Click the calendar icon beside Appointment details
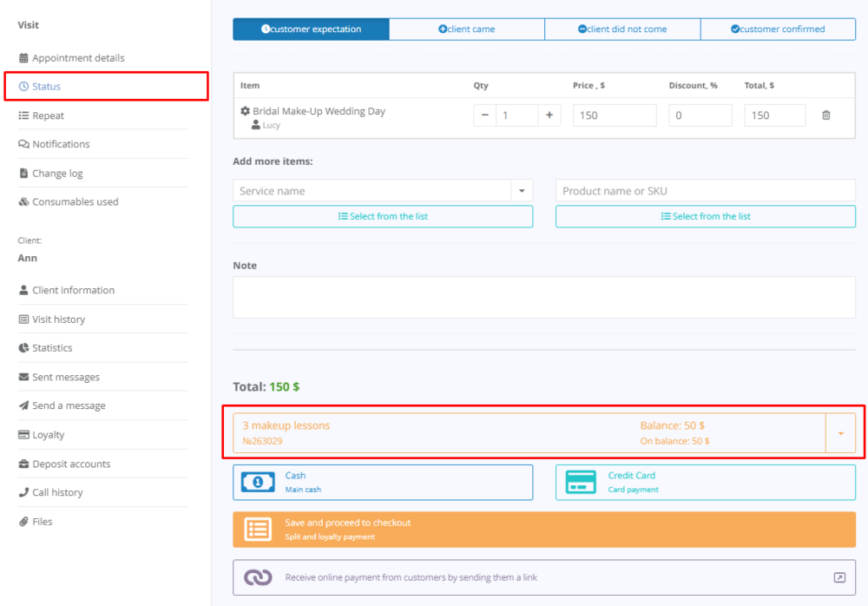 [x=23, y=57]
